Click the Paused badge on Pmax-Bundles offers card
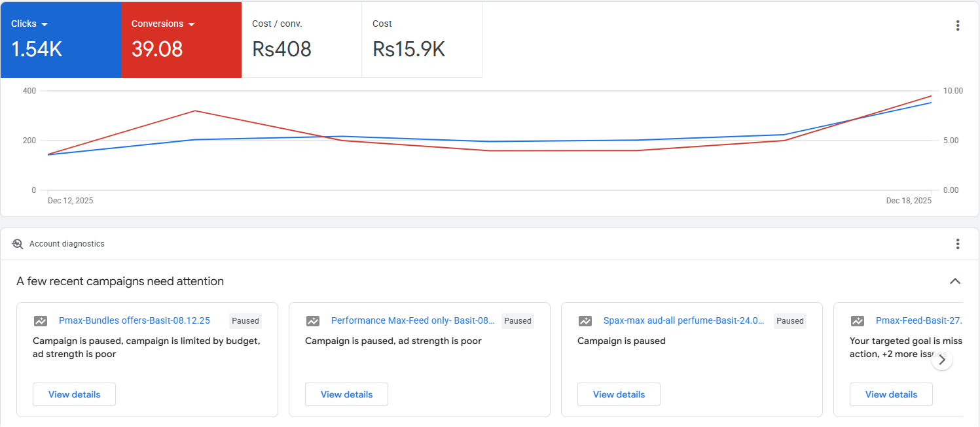The width and height of the screenshot is (980, 427). click(245, 321)
